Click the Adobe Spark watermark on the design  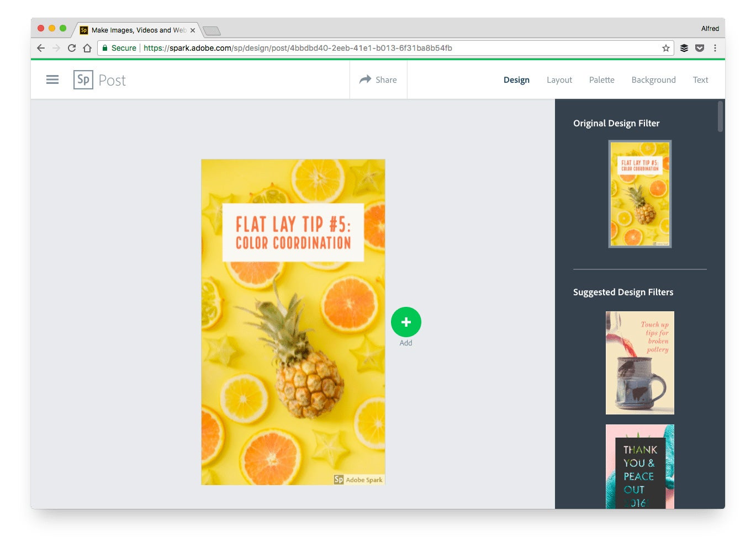pos(358,480)
